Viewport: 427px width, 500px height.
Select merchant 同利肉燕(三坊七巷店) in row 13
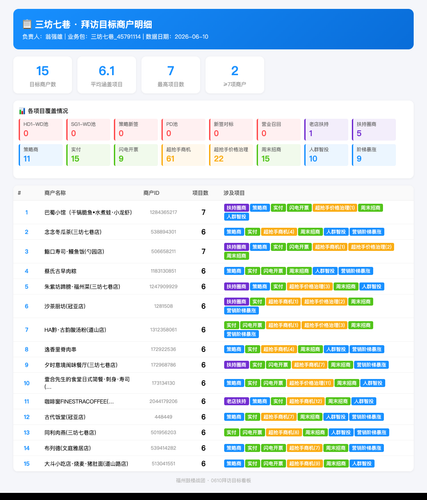coord(70,433)
